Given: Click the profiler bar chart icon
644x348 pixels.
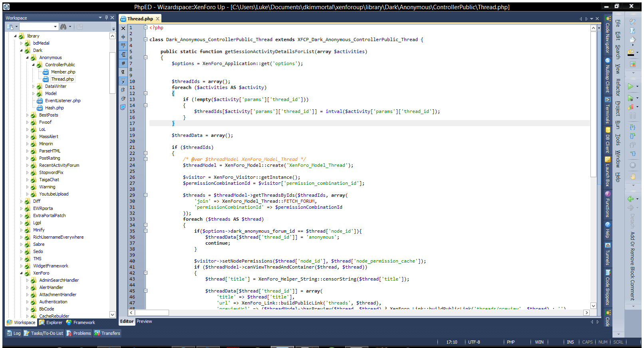Looking at the screenshot, I should coord(630,107).
